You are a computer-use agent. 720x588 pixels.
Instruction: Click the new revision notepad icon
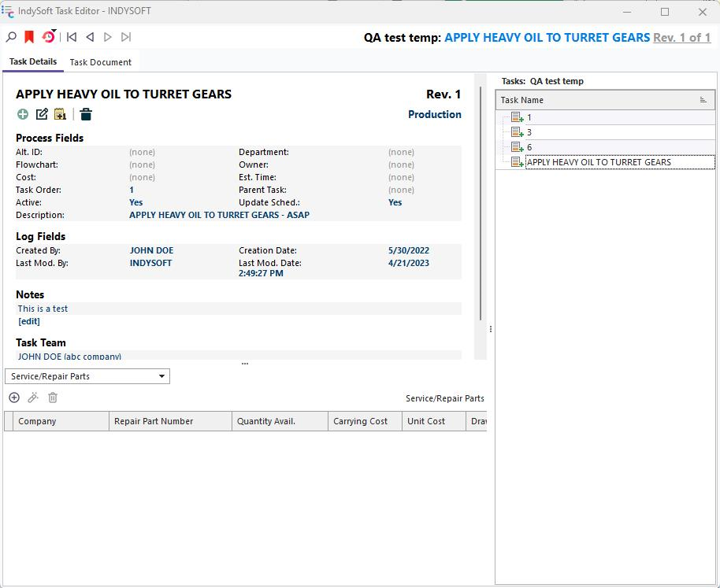point(60,114)
